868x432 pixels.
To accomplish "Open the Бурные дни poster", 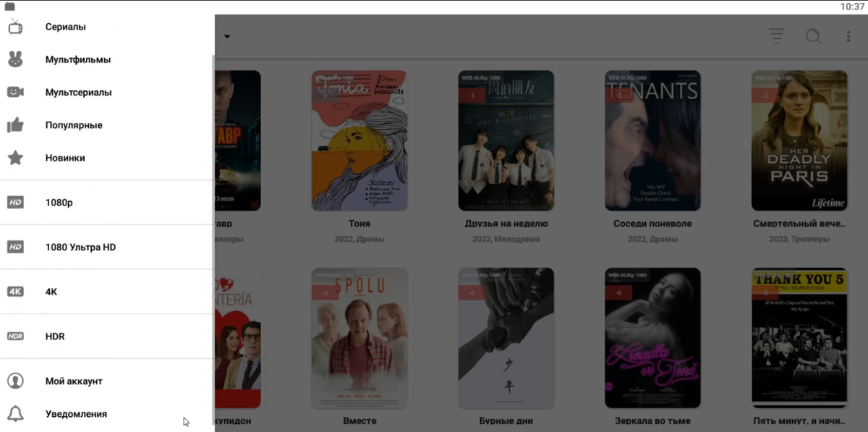I will 506,338.
